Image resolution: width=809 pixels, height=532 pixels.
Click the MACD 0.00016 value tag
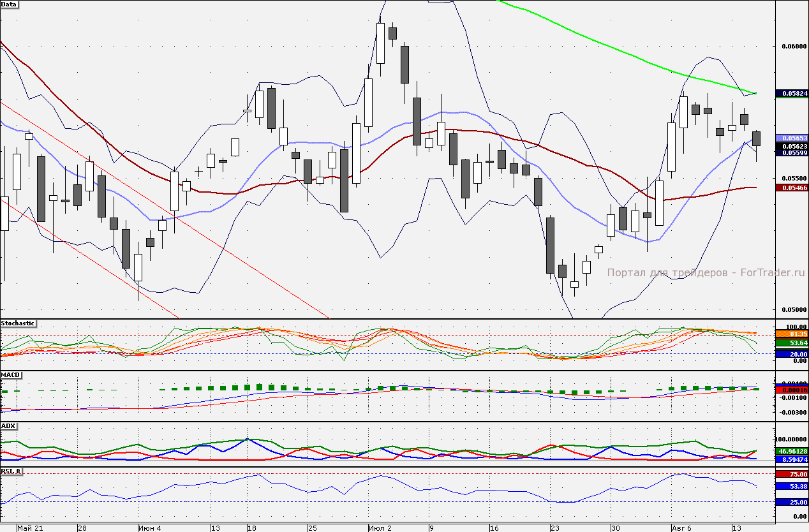click(792, 389)
